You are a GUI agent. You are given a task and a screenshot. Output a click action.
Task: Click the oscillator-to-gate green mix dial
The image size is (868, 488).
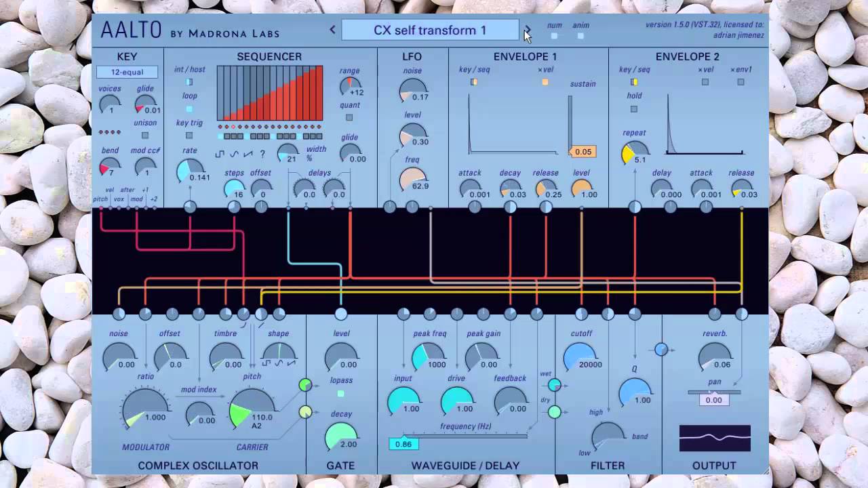coord(305,385)
